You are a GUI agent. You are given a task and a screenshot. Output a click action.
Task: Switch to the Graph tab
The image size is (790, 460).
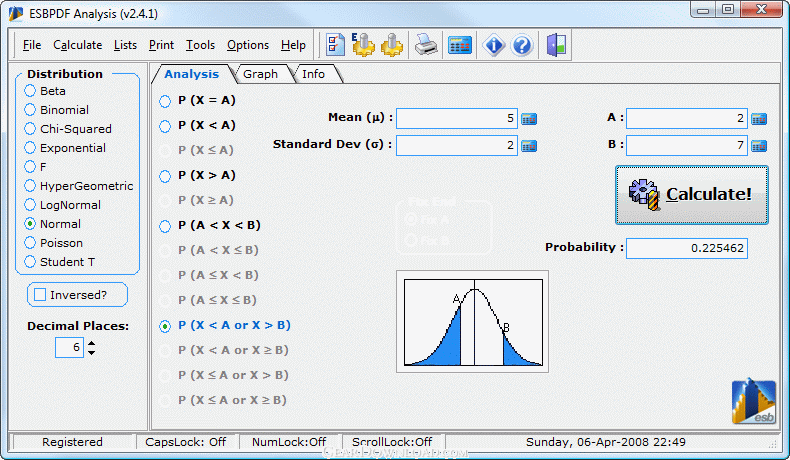[260, 74]
